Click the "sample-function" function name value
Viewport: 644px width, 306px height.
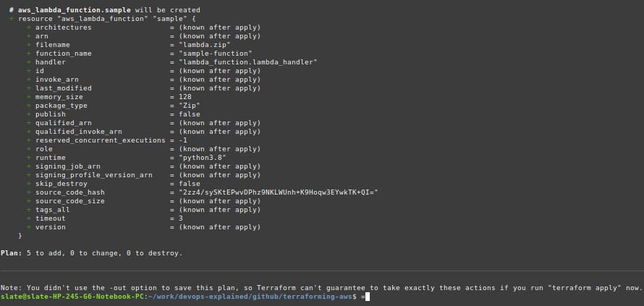click(x=216, y=54)
